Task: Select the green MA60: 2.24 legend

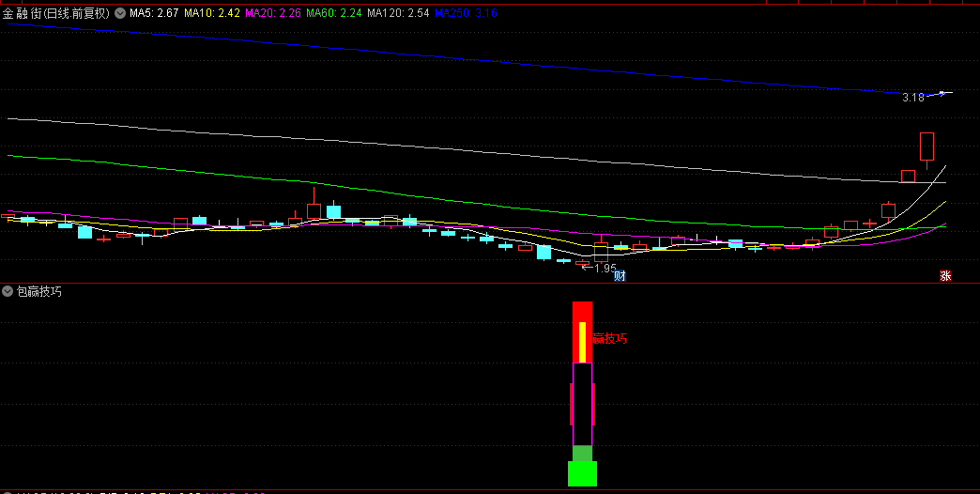Action: coord(334,13)
